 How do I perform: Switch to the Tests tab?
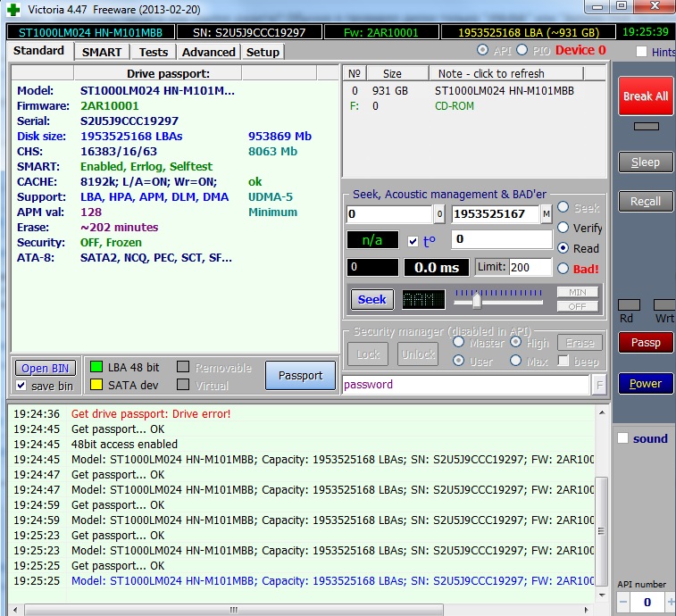(154, 52)
